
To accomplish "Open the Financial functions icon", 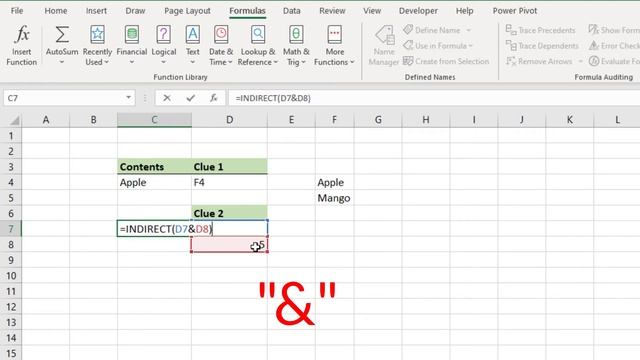I will pos(131,34).
